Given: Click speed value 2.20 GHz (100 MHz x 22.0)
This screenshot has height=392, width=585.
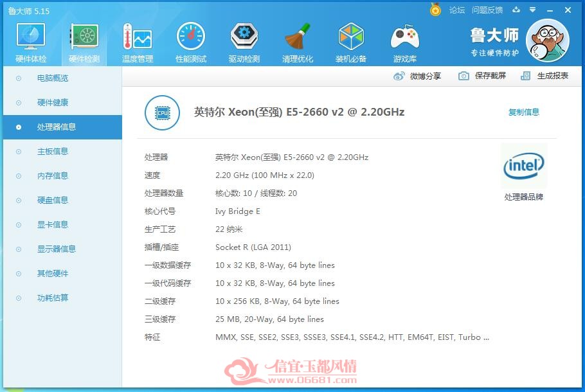Looking at the screenshot, I should (264, 175).
